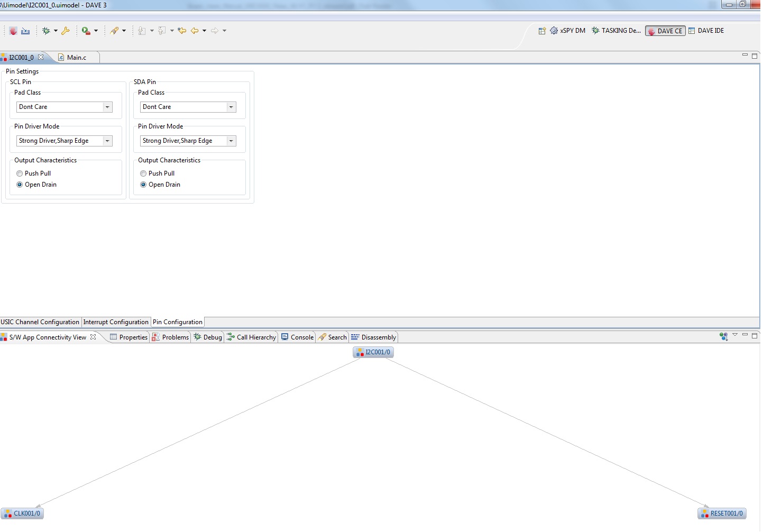Select the I2C001/0 app node
The height and width of the screenshot is (532, 763).
pyautogui.click(x=373, y=352)
